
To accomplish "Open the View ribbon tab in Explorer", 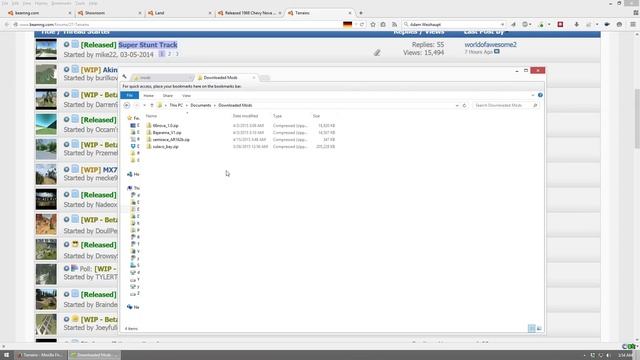I will tap(187, 96).
